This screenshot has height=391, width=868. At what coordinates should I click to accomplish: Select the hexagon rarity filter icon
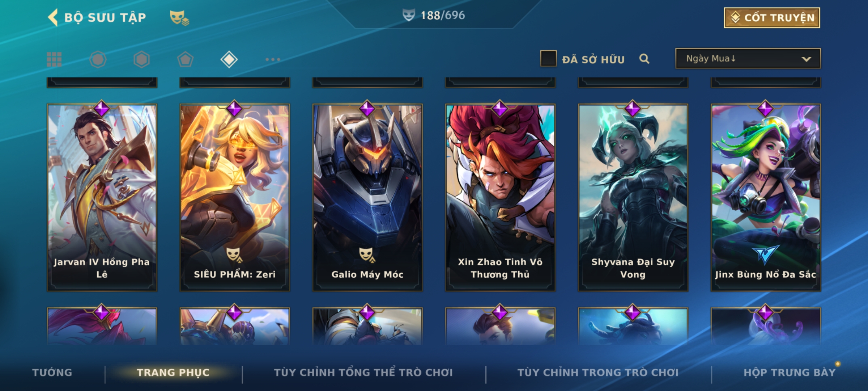click(141, 59)
